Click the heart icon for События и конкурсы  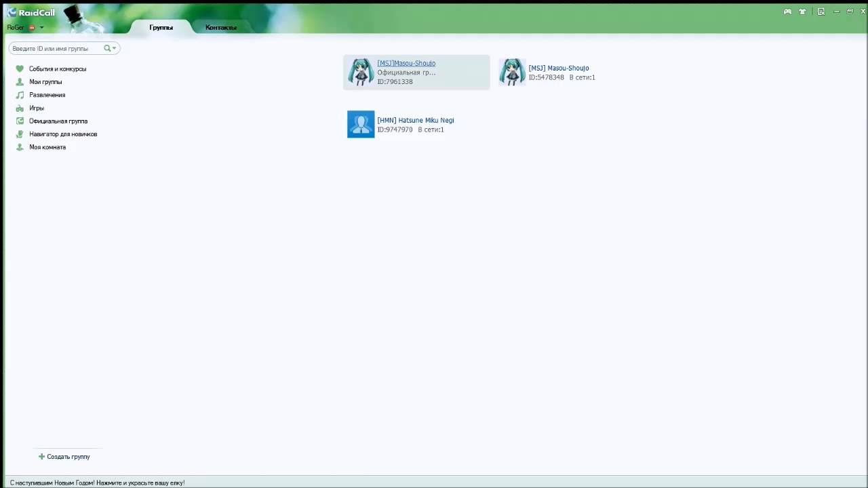[20, 68]
